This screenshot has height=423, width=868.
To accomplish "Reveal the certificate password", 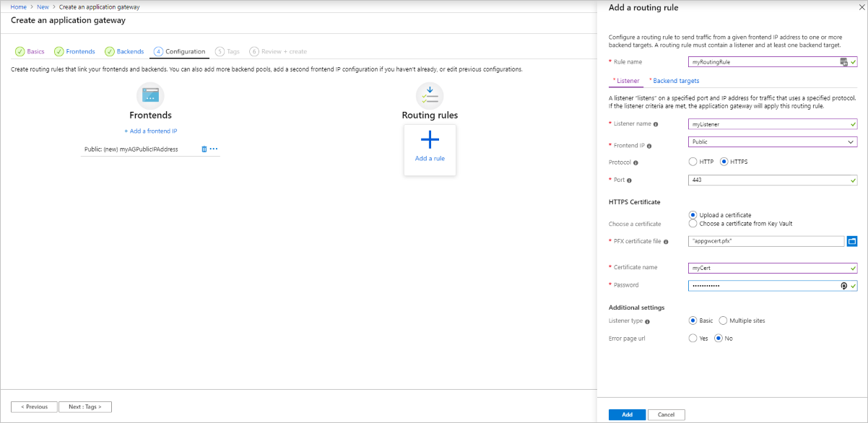I will point(843,285).
